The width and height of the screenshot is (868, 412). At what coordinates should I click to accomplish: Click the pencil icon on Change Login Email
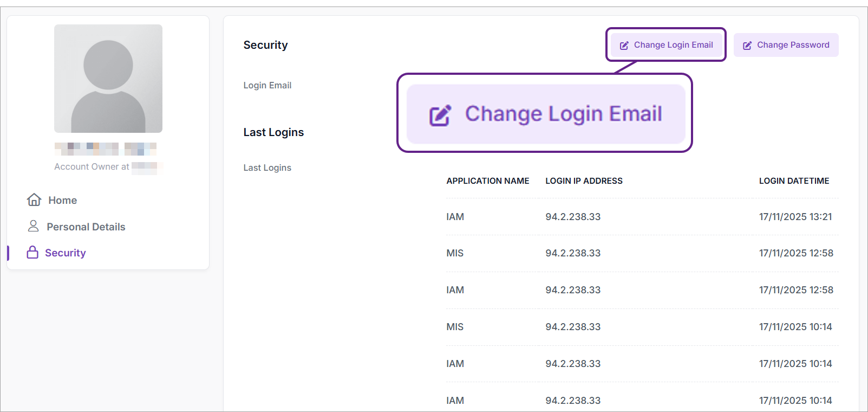tap(624, 46)
